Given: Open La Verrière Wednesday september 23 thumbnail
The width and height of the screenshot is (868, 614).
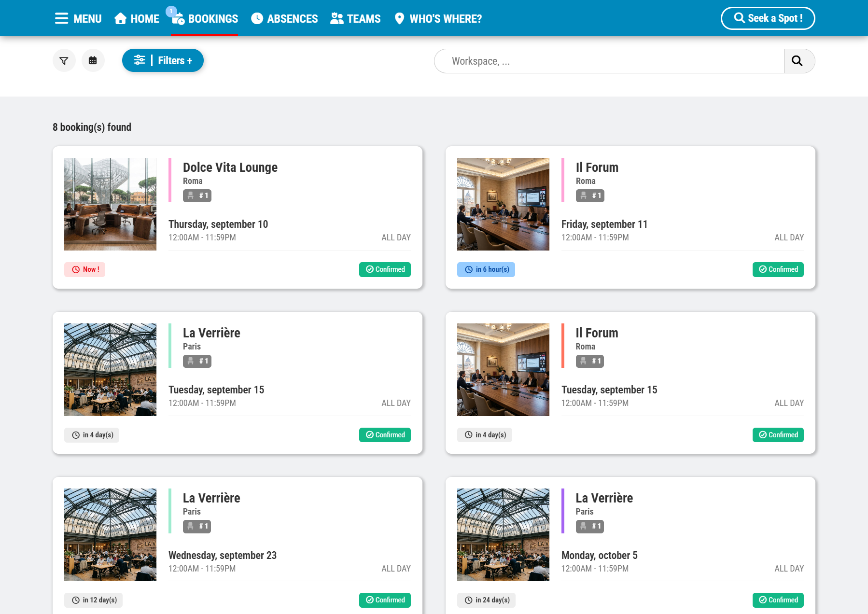Looking at the screenshot, I should tap(110, 535).
